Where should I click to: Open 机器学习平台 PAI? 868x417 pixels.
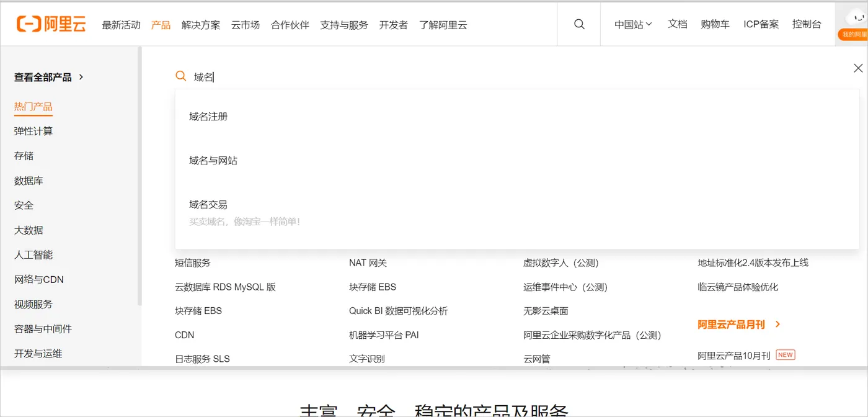pos(384,335)
